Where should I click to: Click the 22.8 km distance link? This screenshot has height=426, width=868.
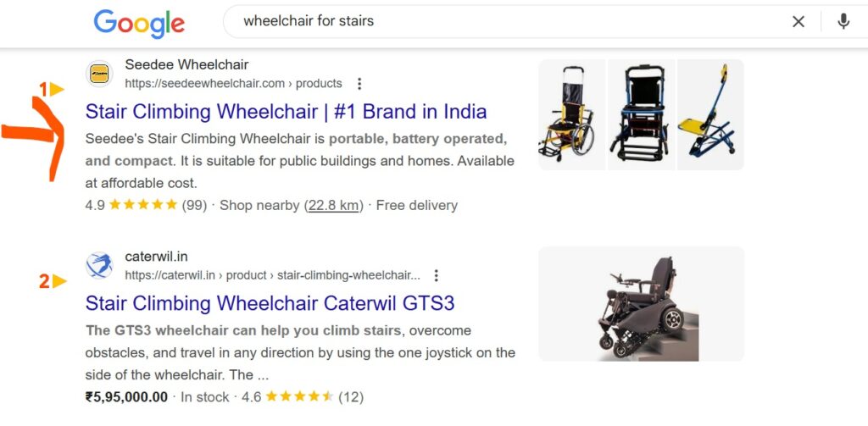(334, 205)
